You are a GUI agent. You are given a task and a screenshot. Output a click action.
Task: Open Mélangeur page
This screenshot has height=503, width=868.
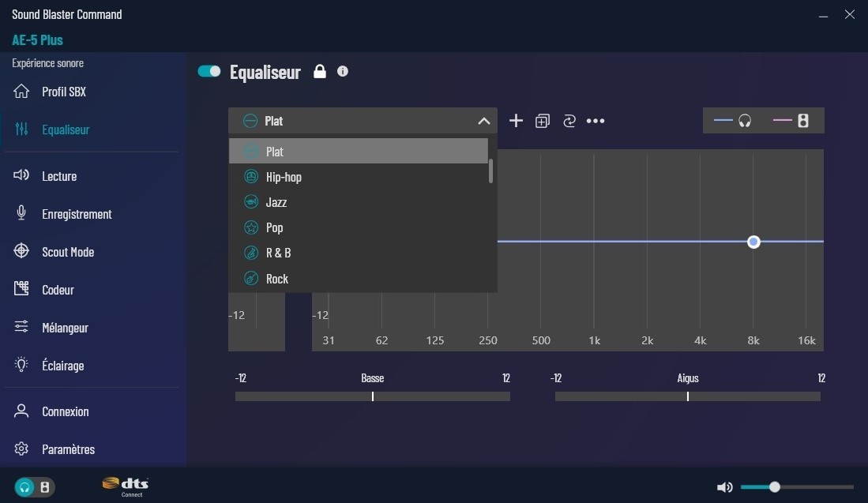92,328
